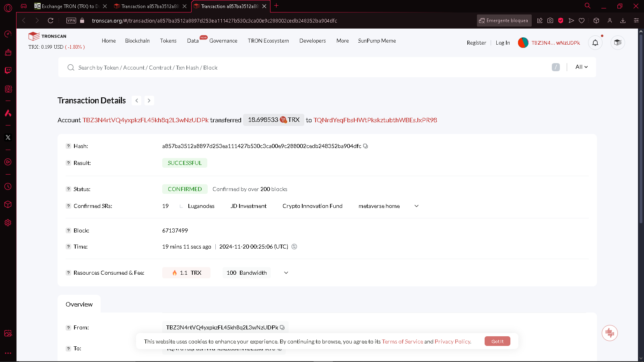Select the Overview tab
Image resolution: width=644 pixels, height=362 pixels.
coord(79,304)
